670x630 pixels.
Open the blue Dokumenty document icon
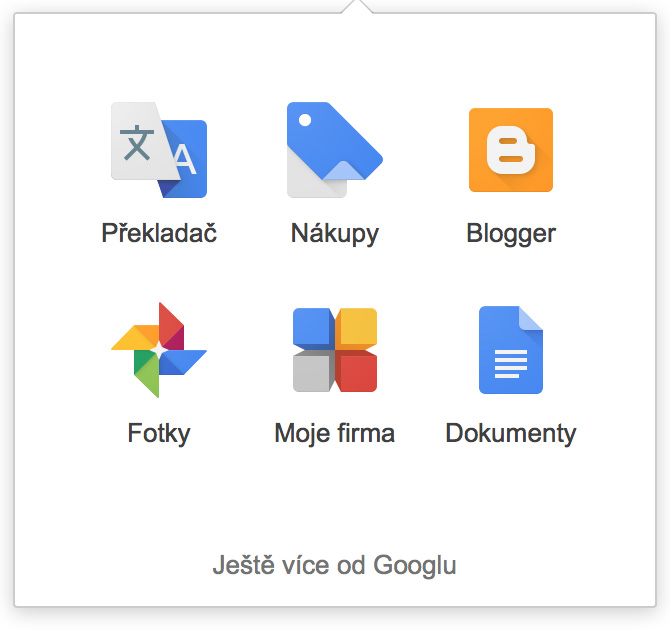pyautogui.click(x=510, y=349)
